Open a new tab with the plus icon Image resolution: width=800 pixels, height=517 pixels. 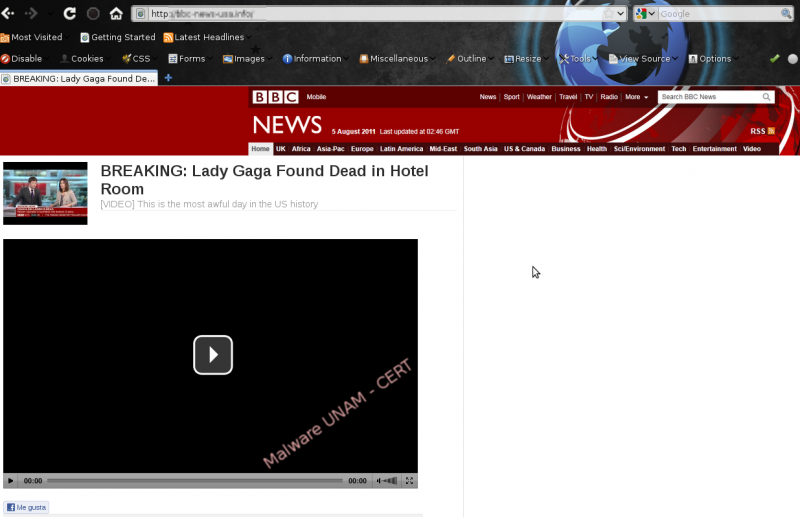(x=168, y=78)
